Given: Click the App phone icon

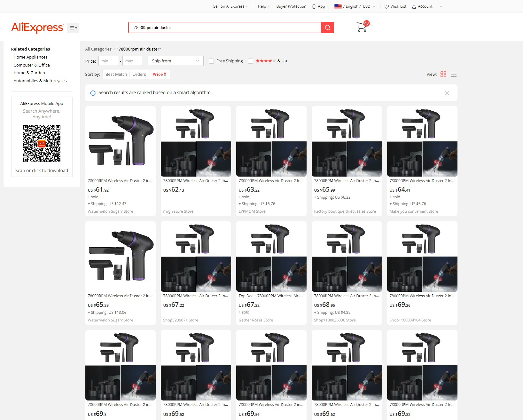Looking at the screenshot, I should [314, 6].
